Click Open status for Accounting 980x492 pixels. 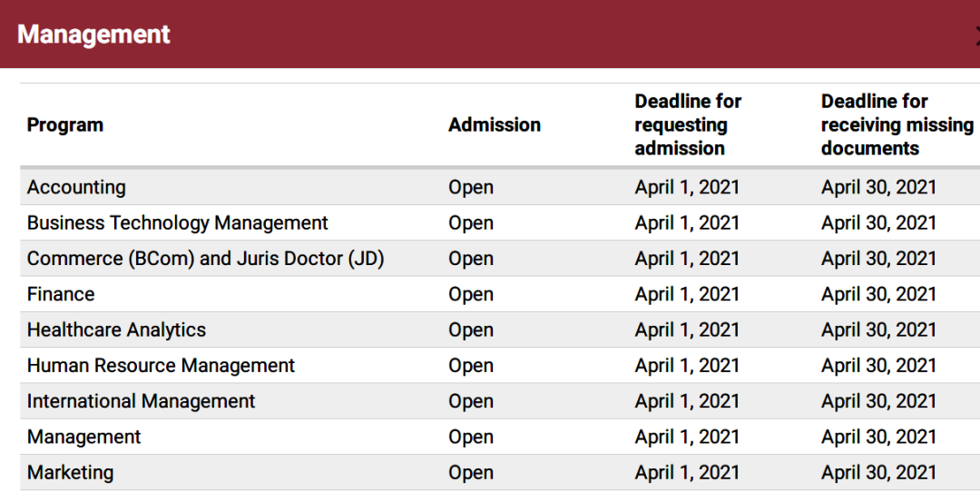click(471, 188)
